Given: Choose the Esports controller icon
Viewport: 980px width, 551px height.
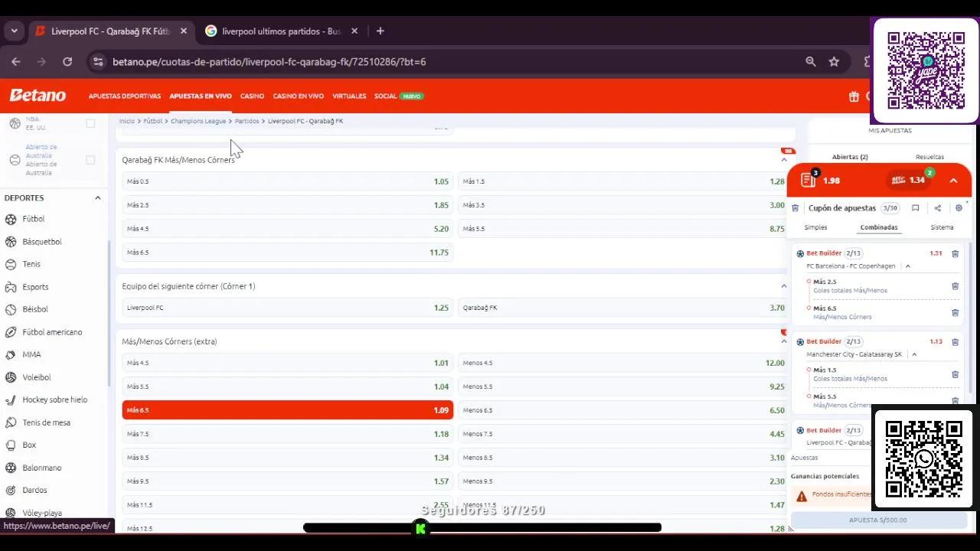Looking at the screenshot, I should point(11,287).
